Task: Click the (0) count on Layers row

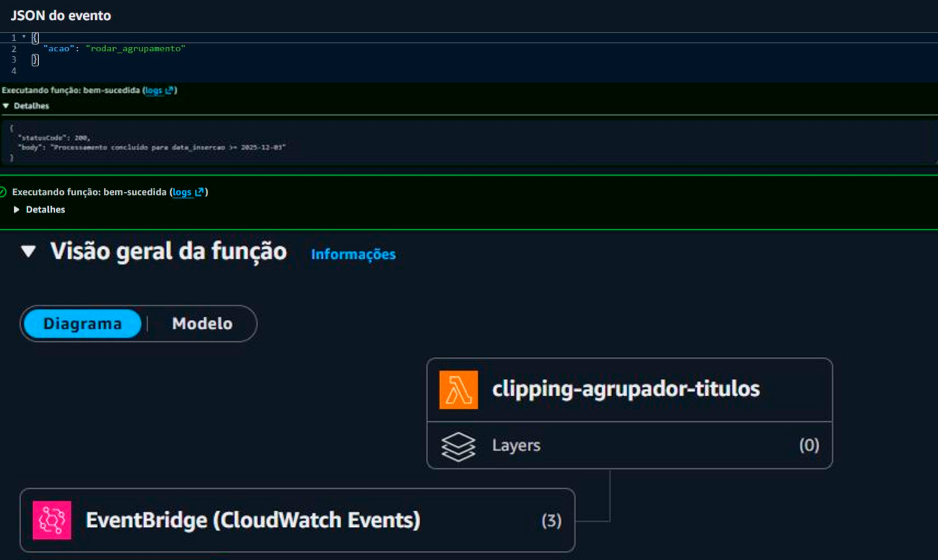Action: 809,445
